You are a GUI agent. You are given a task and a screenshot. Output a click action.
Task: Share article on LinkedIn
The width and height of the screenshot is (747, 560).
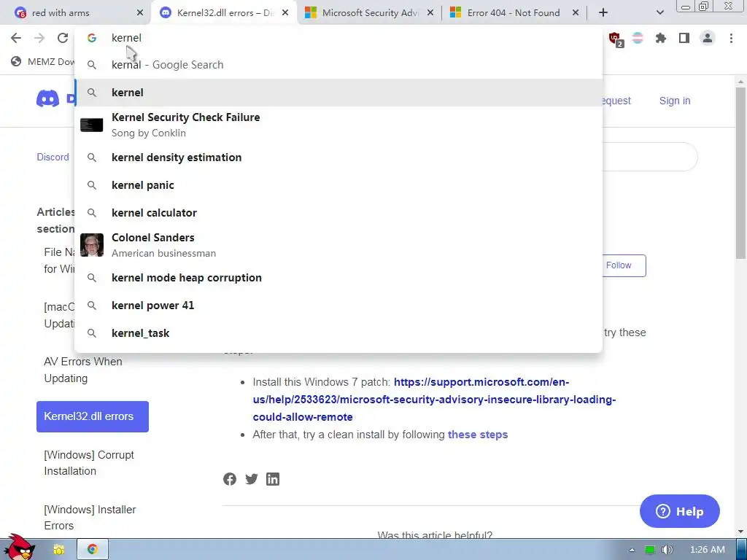(x=273, y=479)
